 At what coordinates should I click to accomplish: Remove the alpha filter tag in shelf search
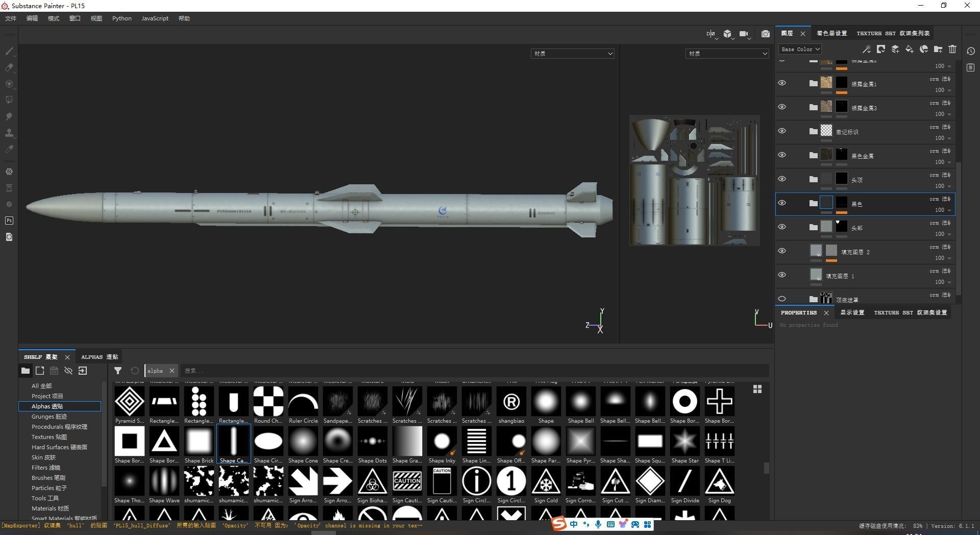(x=172, y=371)
